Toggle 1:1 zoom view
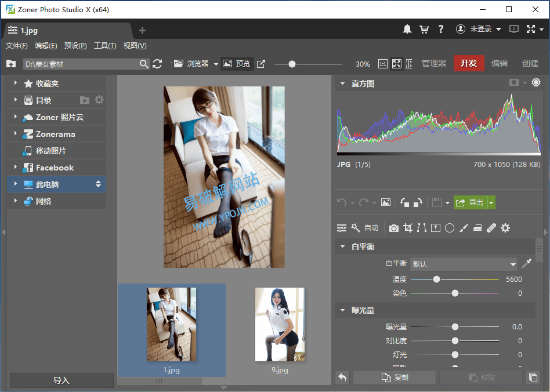 coord(383,64)
